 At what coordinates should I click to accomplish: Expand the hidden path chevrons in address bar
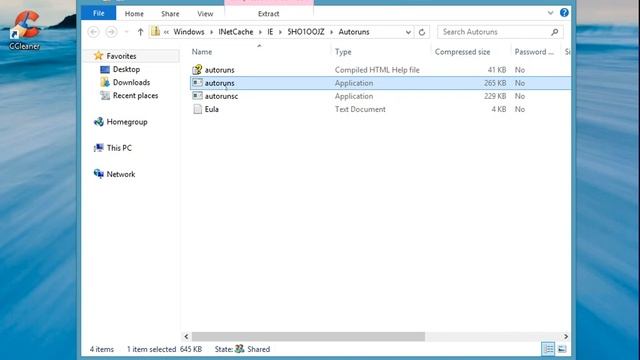point(166,32)
